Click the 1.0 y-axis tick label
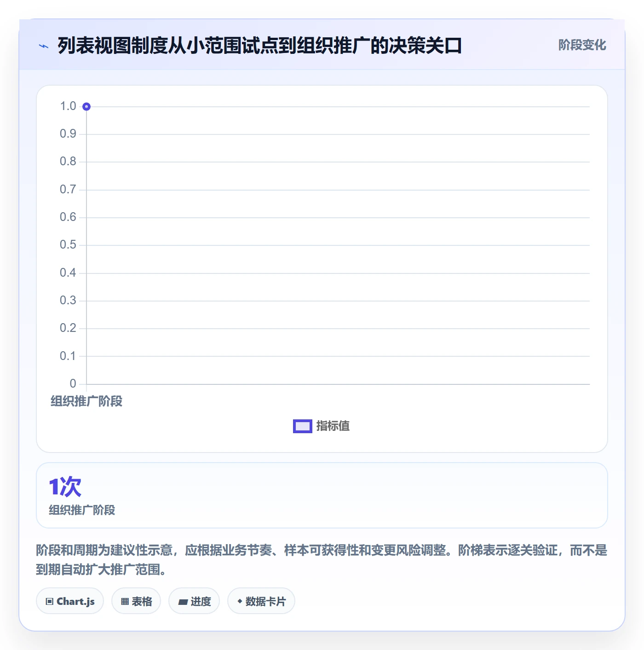The image size is (644, 650). (x=68, y=106)
